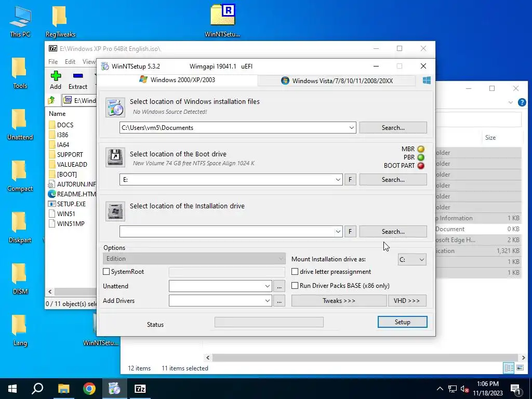Open File Explorer from the taskbar
Image resolution: width=532 pixels, height=399 pixels.
[x=63, y=389]
